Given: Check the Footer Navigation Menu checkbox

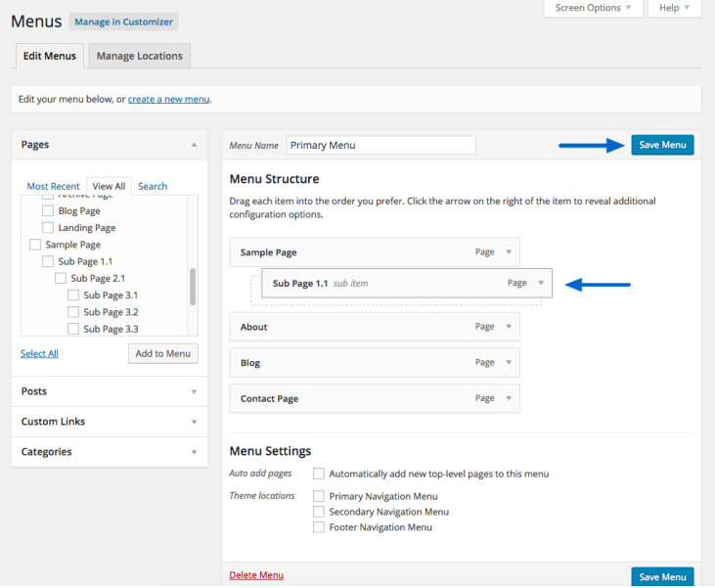Looking at the screenshot, I should point(319,527).
